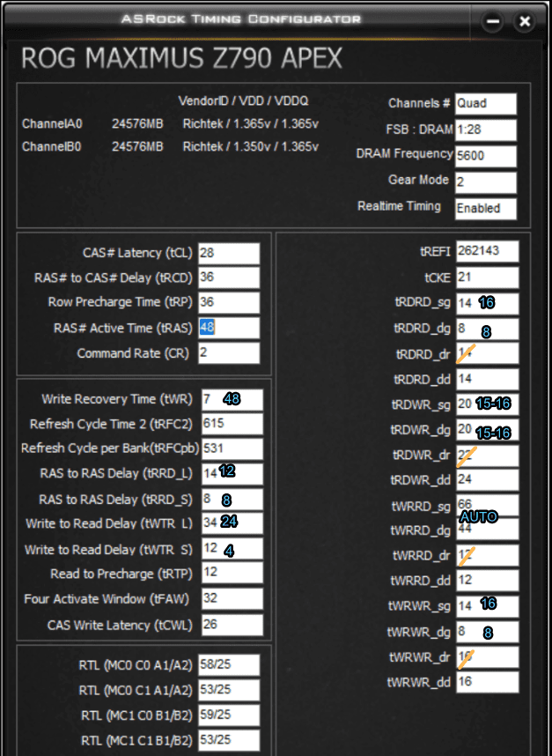This screenshot has width=552, height=756.
Task: Select the tWRRD_dd value field
Action: point(488,581)
